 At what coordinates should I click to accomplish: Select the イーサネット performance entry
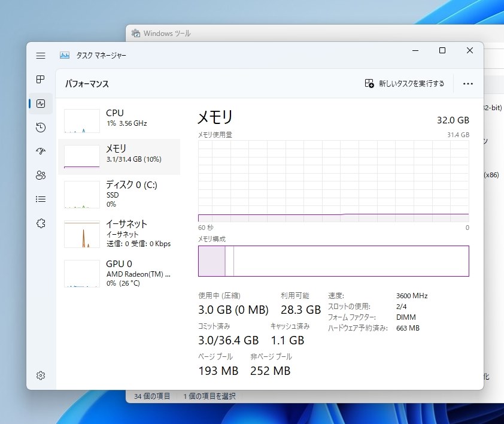click(x=119, y=234)
